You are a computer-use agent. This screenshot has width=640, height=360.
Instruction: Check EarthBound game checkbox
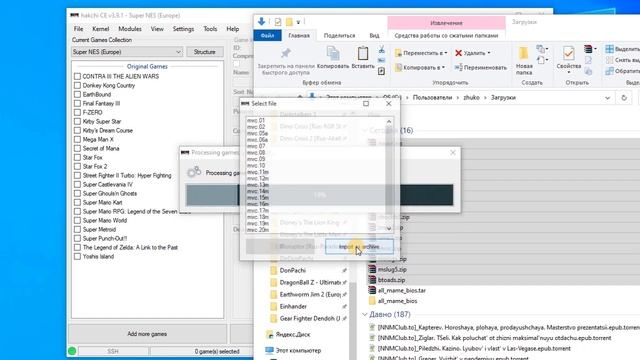tap(77, 94)
